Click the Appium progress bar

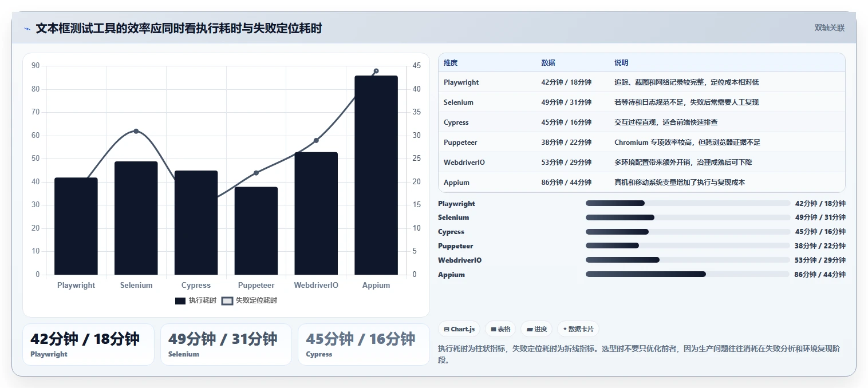(x=688, y=274)
